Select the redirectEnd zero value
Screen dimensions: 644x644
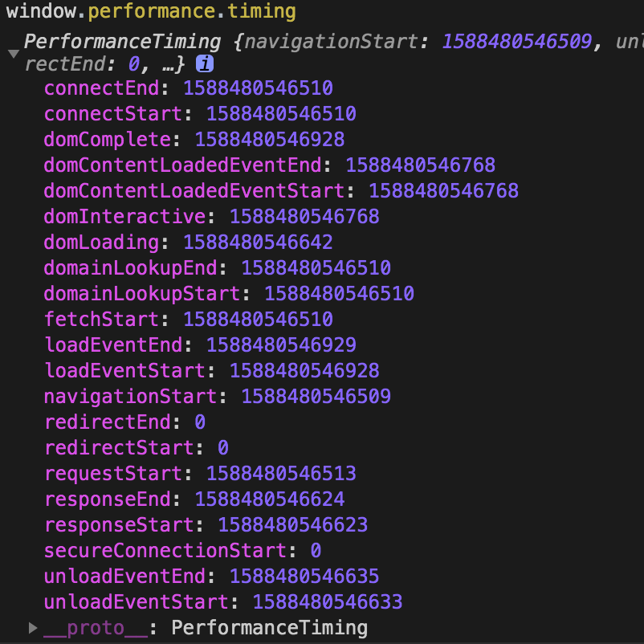tap(200, 422)
